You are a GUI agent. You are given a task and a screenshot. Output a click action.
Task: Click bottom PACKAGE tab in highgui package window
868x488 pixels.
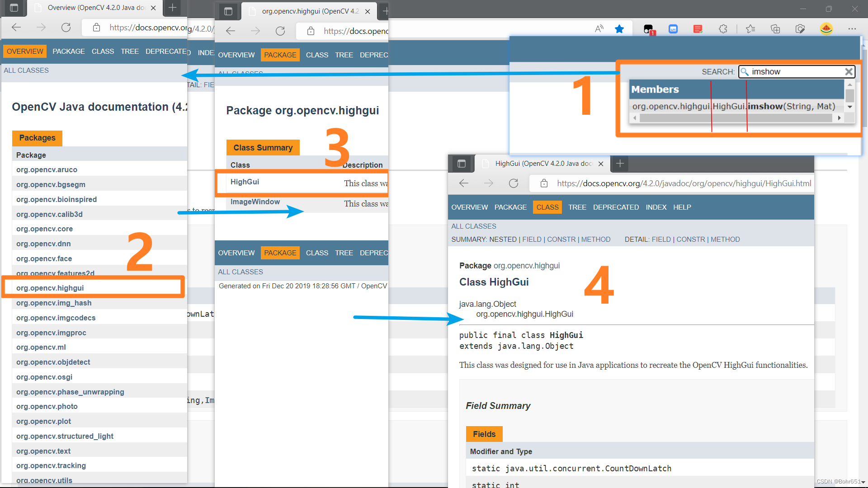pyautogui.click(x=280, y=253)
